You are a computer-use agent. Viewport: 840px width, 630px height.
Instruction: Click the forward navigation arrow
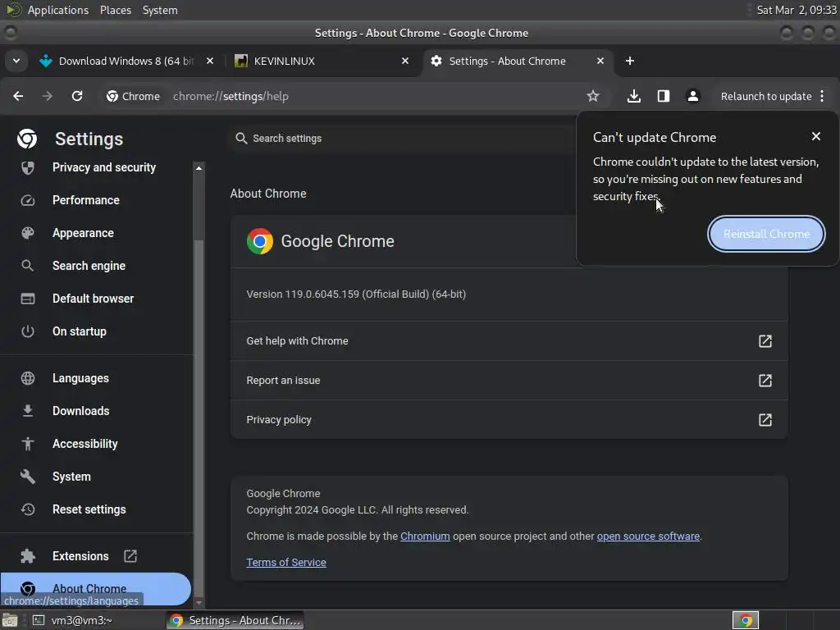pos(48,96)
